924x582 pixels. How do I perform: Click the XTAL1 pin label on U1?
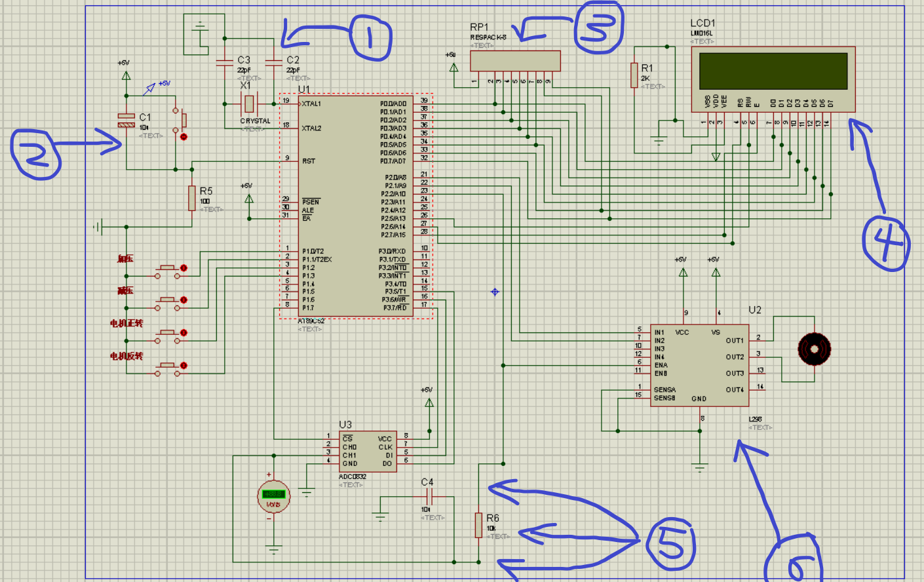point(311,104)
